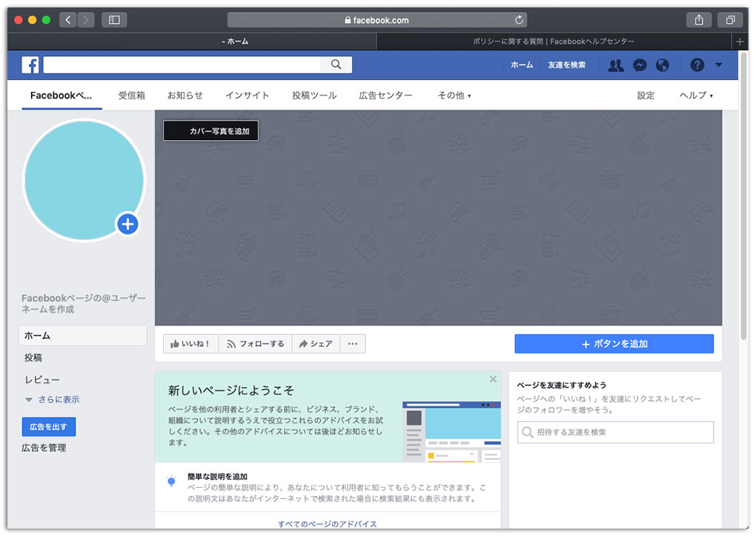This screenshot has width=756, height=536.
Task: Click the 招待する友達を検索 search field
Action: pyautogui.click(x=615, y=432)
